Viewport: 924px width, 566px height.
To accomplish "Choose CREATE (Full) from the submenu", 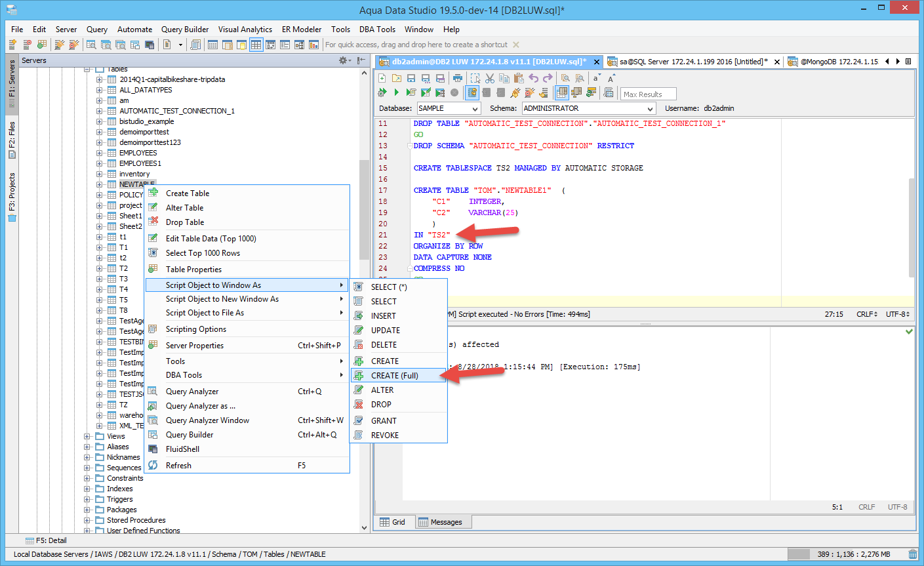I will (399, 376).
